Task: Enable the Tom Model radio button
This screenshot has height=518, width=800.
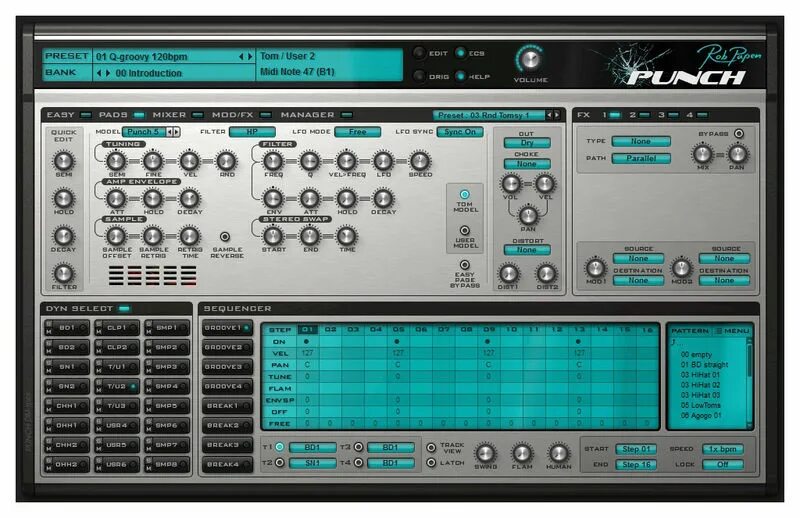Action: [x=464, y=194]
